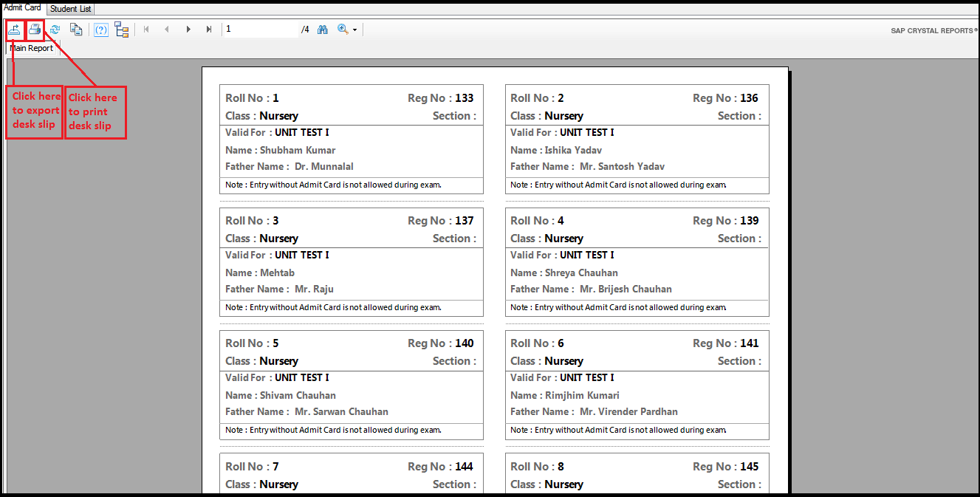
Task: Go to the first page
Action: [146, 30]
